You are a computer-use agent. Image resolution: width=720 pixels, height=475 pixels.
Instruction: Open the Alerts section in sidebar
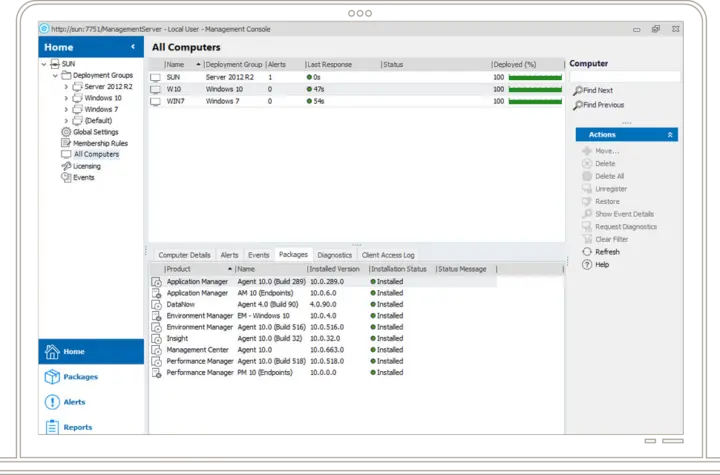pyautogui.click(x=91, y=402)
